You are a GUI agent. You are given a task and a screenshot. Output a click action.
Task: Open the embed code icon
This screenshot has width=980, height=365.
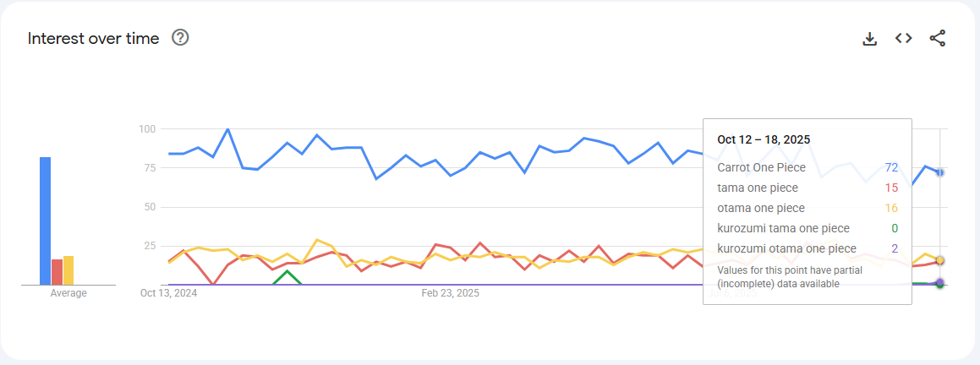(903, 38)
